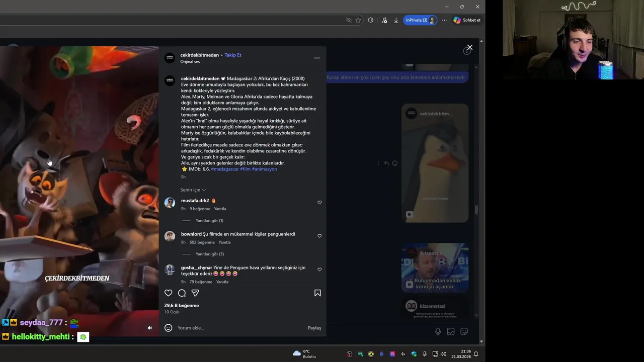644x362 pixels.
Task: Open the shared penguin reel in background chat
Action: pyautogui.click(x=435, y=163)
